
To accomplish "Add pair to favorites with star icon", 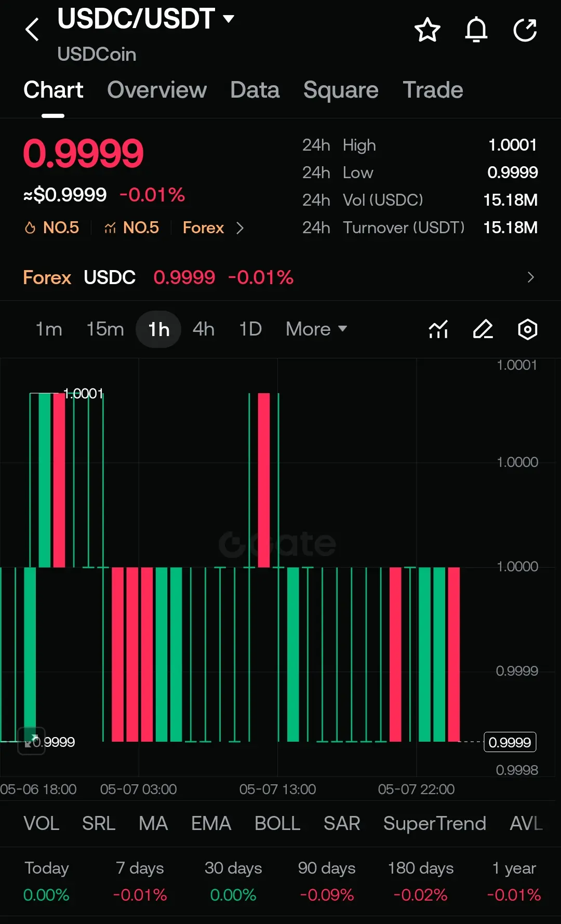I will (x=428, y=30).
